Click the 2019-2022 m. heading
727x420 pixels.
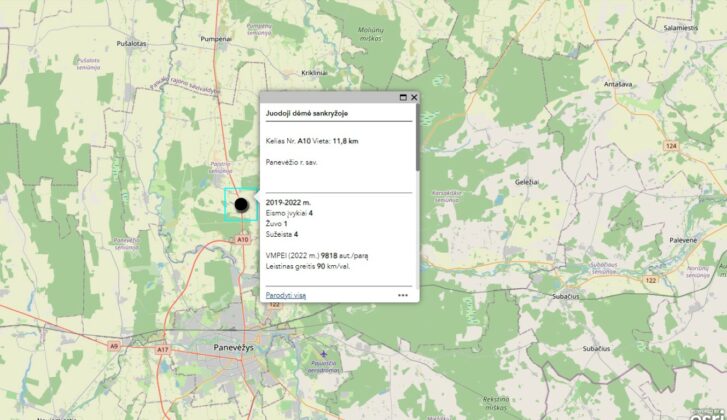pos(288,203)
